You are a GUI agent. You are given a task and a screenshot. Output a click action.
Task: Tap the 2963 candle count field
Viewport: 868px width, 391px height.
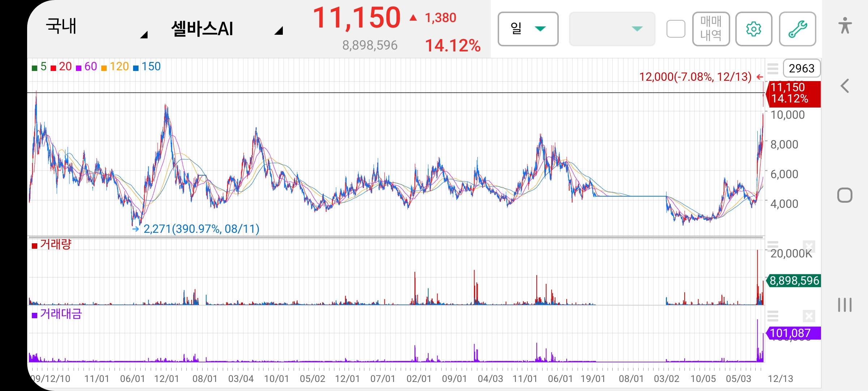pos(801,68)
